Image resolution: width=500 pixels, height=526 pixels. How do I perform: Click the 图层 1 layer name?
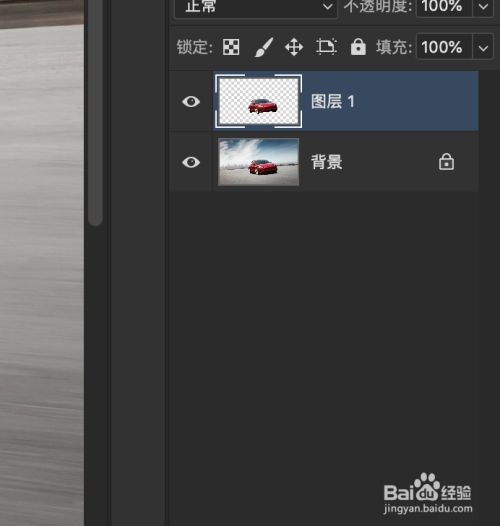[x=333, y=102]
